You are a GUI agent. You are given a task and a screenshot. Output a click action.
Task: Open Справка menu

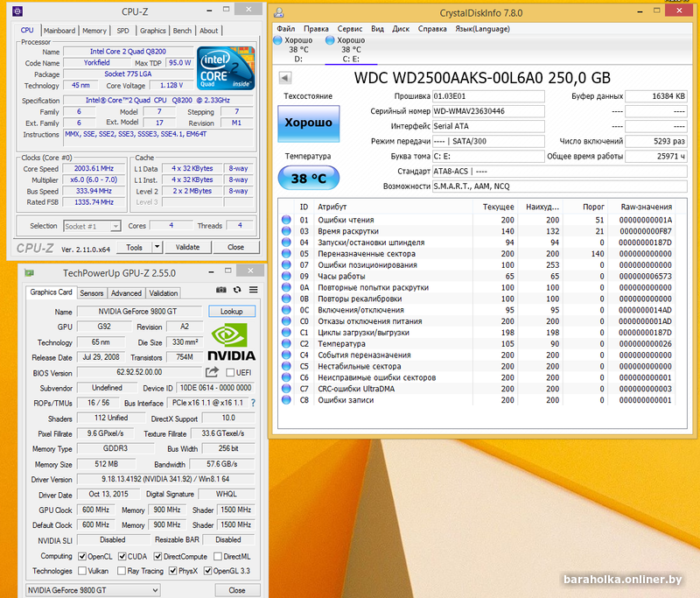coord(432,29)
